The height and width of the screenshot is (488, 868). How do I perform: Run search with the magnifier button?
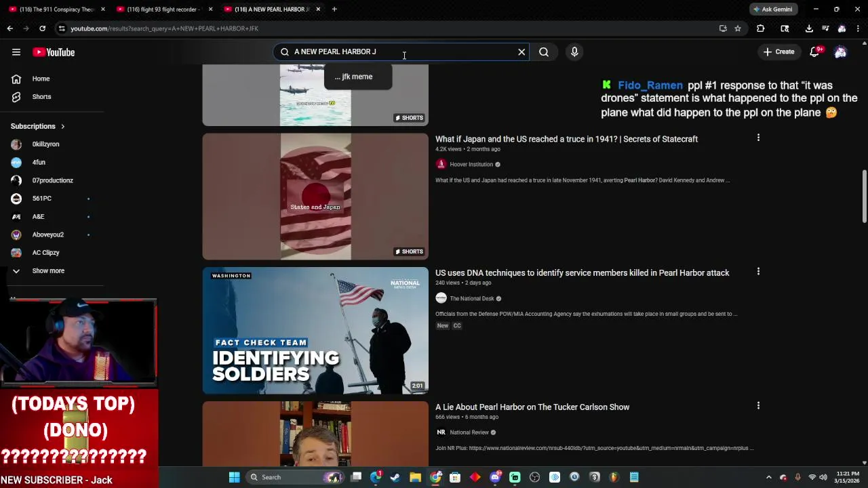(x=544, y=52)
